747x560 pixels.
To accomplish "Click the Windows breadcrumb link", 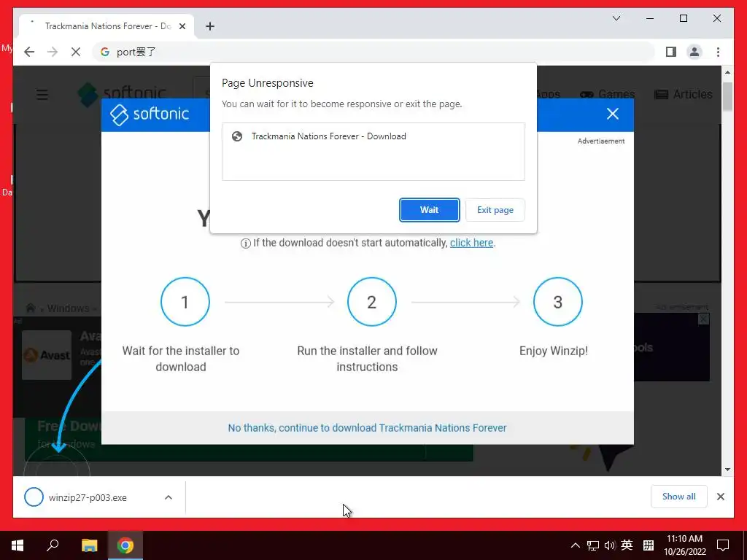I will point(68,308).
